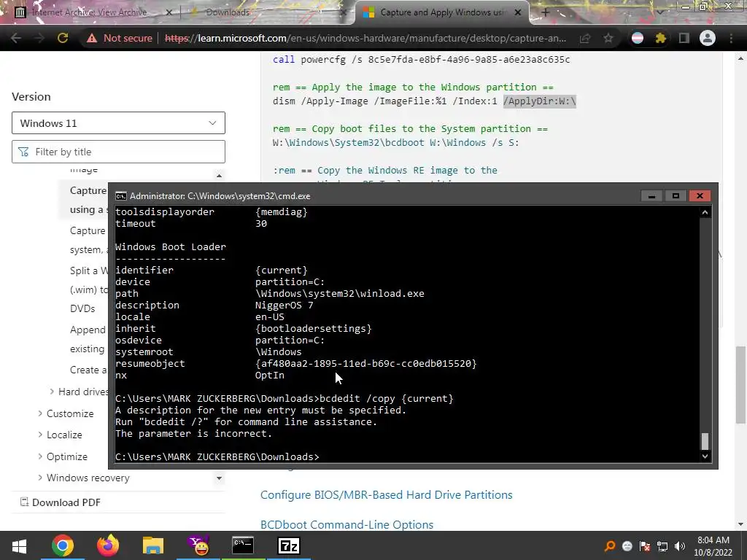Click the page scrollbar up arrow
The width and height of the screenshot is (747, 560).
pyautogui.click(x=740, y=58)
